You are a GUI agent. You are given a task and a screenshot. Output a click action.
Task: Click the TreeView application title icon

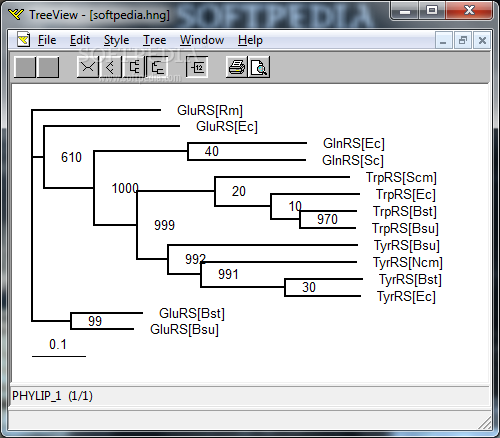click(16, 14)
